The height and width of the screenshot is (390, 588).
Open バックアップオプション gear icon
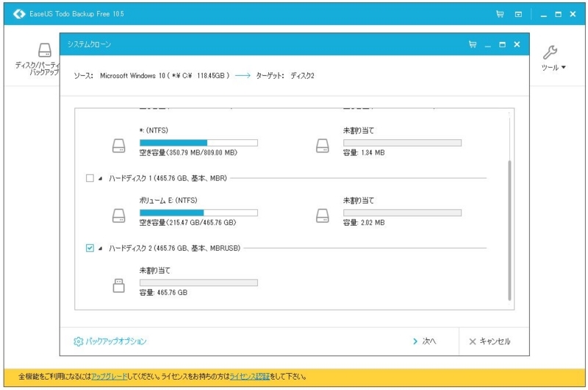point(78,341)
